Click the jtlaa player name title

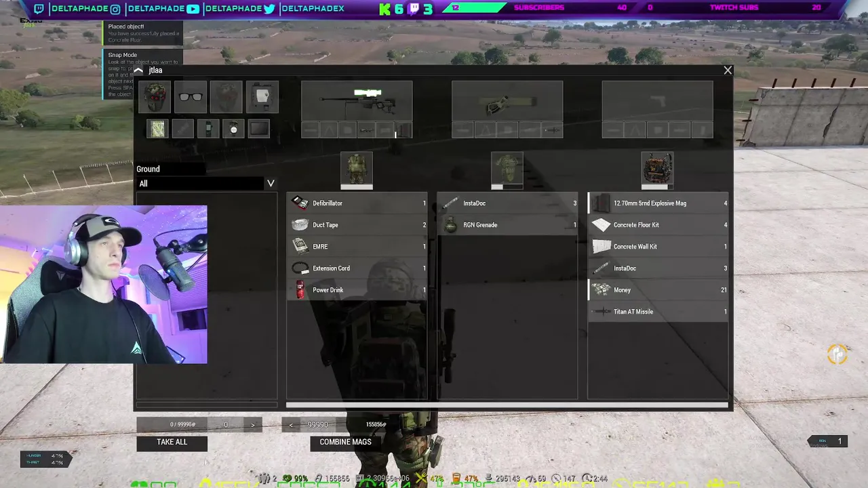(155, 70)
